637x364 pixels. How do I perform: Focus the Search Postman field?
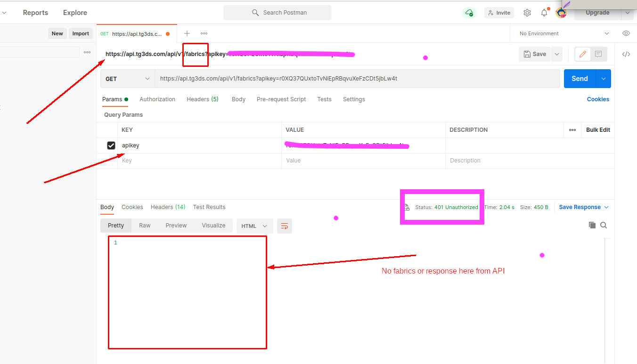pyautogui.click(x=278, y=13)
